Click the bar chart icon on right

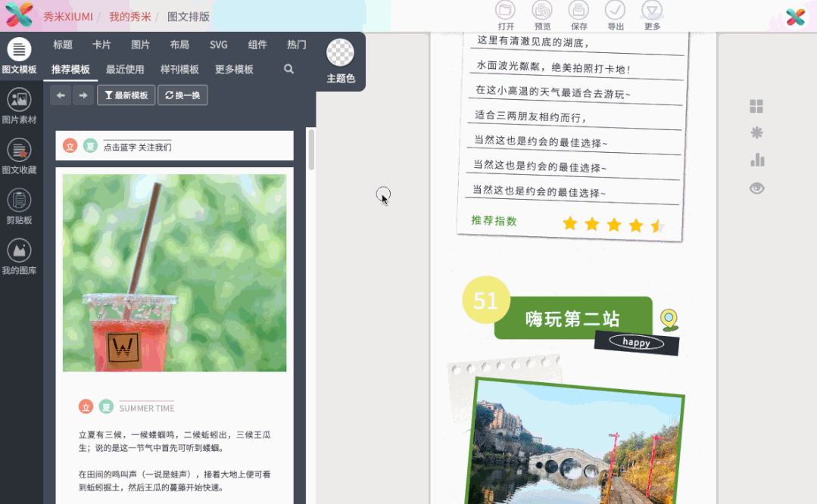757,160
